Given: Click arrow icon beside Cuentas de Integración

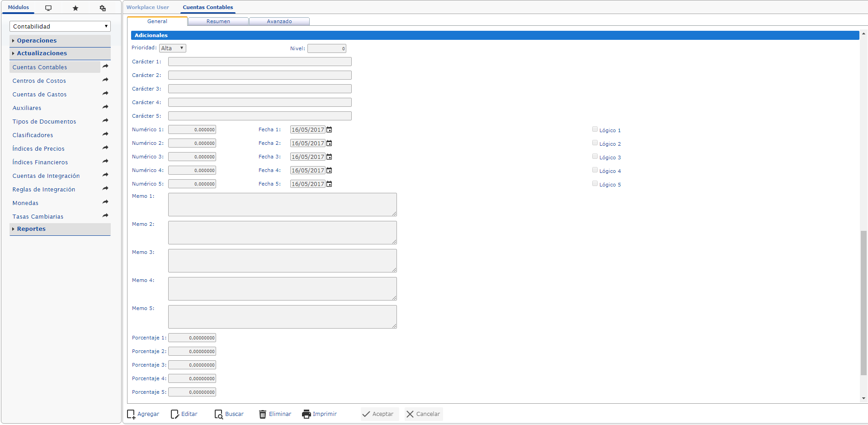Looking at the screenshot, I should coord(105,175).
